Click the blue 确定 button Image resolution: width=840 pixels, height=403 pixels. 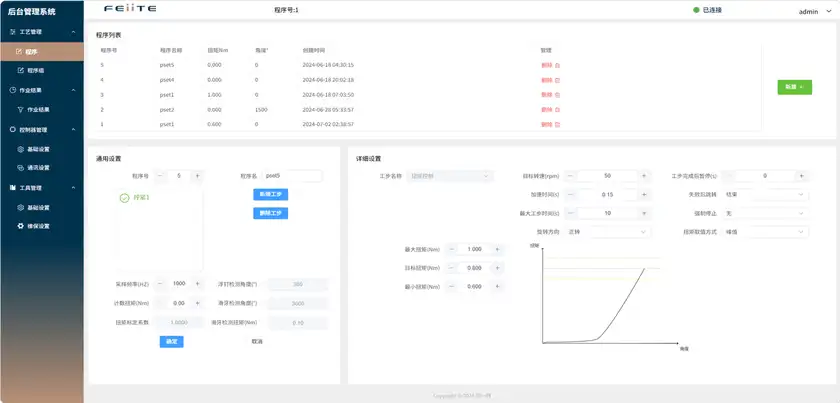point(171,342)
